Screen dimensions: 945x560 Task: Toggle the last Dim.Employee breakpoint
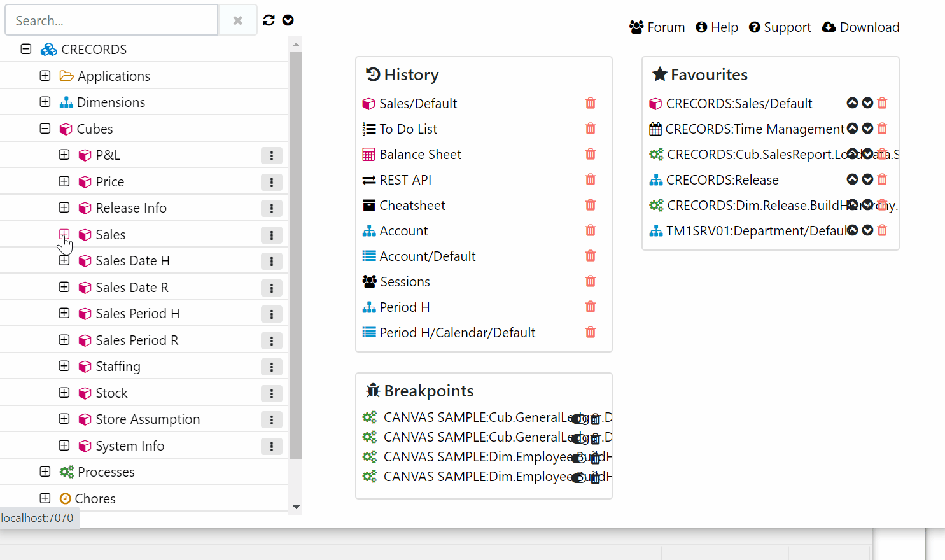coord(578,478)
